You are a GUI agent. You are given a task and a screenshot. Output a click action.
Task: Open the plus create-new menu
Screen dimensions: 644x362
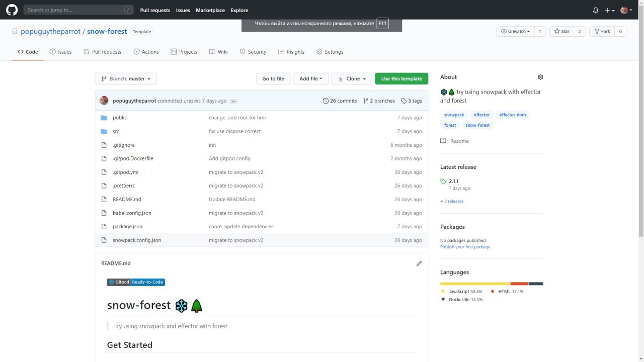coord(609,10)
